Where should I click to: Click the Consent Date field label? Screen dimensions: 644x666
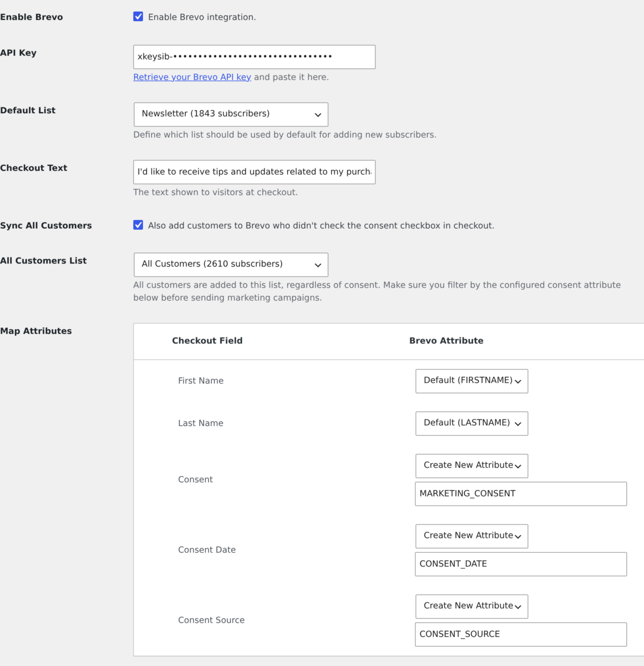tap(207, 549)
